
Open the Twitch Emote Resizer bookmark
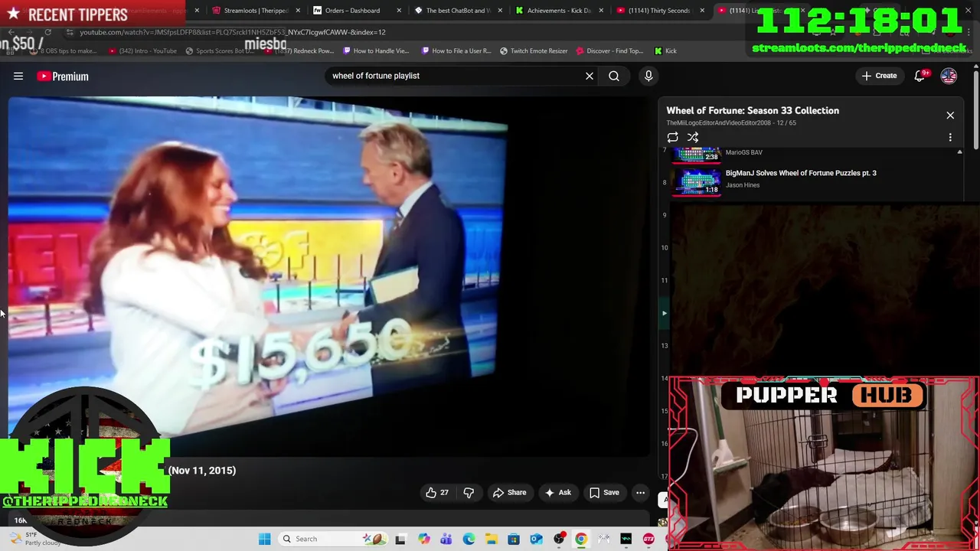pyautogui.click(x=534, y=51)
